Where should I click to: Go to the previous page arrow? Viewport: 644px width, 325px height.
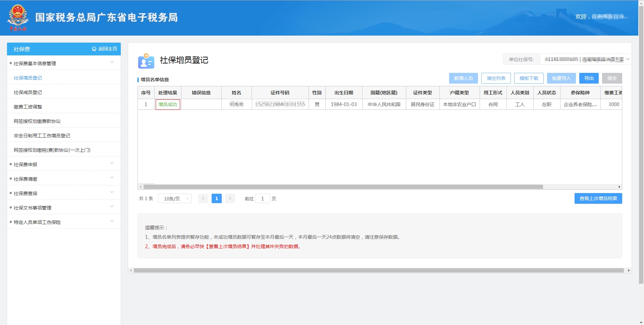pyautogui.click(x=203, y=198)
